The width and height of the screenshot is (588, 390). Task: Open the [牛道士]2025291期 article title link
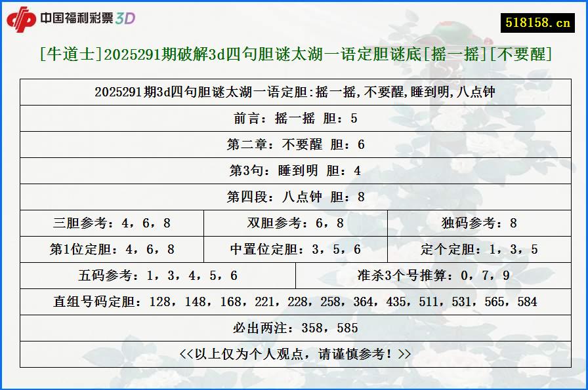tap(294, 54)
